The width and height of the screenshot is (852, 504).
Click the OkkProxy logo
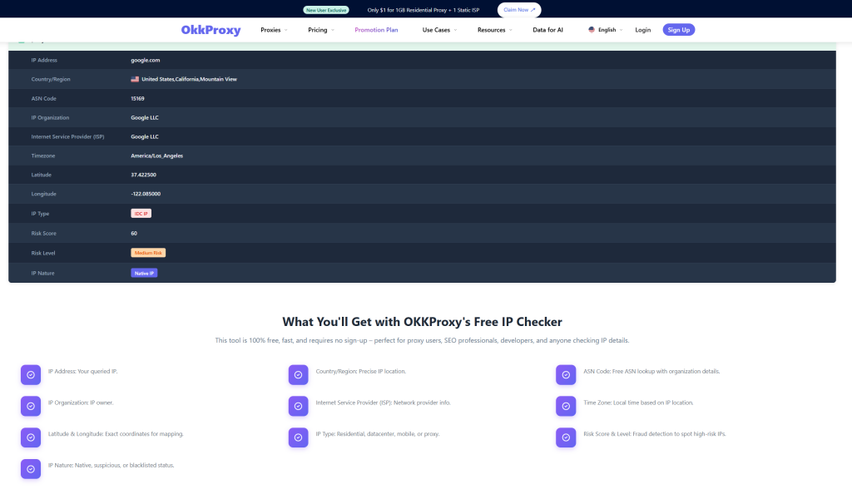click(211, 29)
